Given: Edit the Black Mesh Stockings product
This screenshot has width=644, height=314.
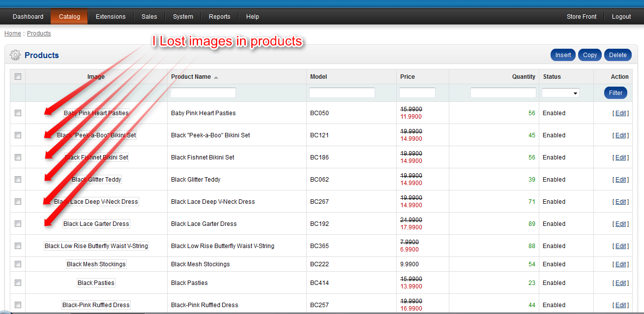Looking at the screenshot, I should (621, 264).
